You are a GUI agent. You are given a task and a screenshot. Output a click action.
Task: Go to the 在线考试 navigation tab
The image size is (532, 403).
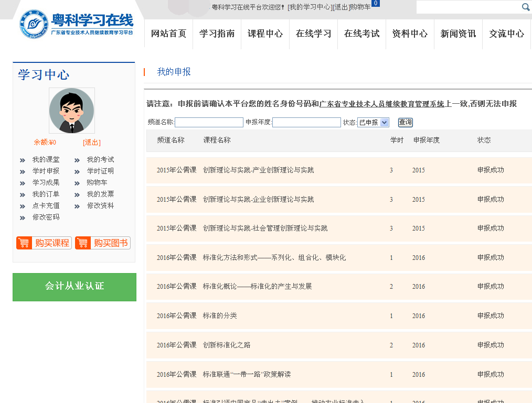[361, 34]
